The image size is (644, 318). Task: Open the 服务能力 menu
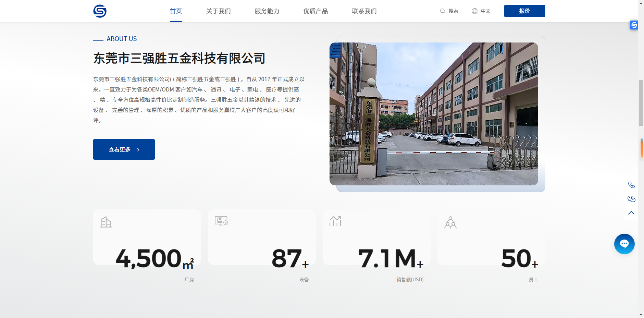(267, 11)
